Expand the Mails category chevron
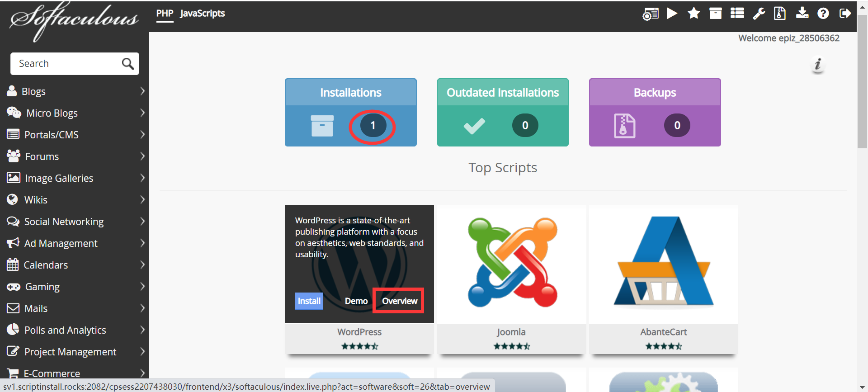This screenshot has height=392, width=868. click(x=142, y=308)
